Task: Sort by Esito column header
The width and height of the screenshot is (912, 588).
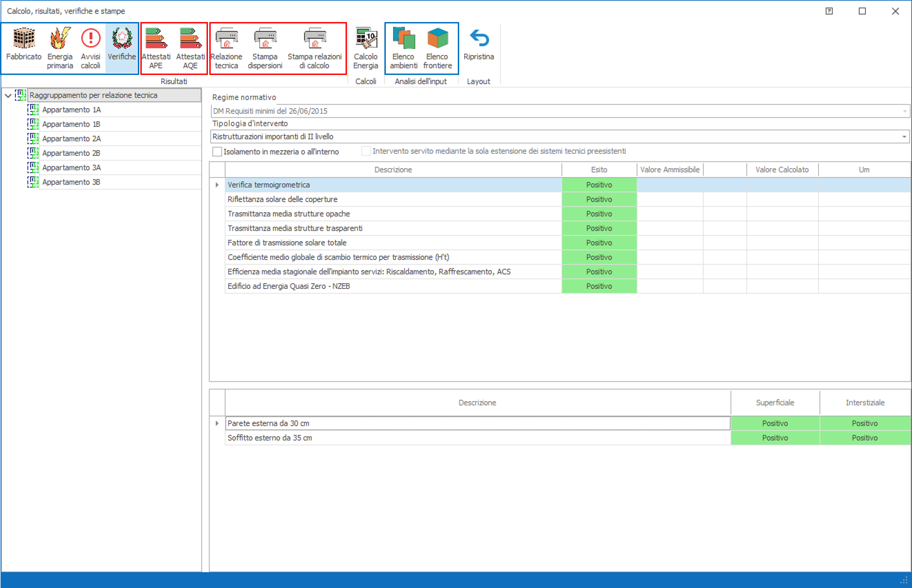Action: [599, 169]
